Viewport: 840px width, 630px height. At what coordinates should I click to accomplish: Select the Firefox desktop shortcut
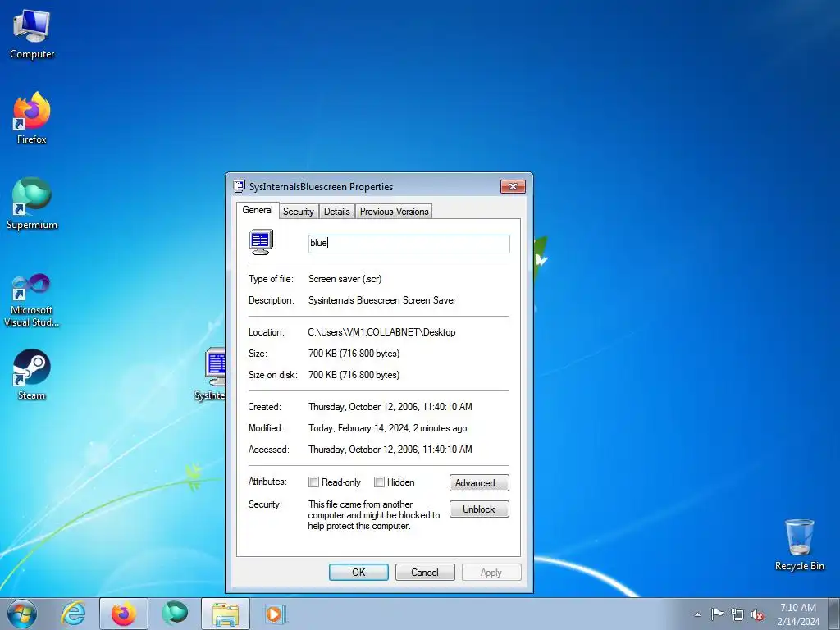[32, 118]
